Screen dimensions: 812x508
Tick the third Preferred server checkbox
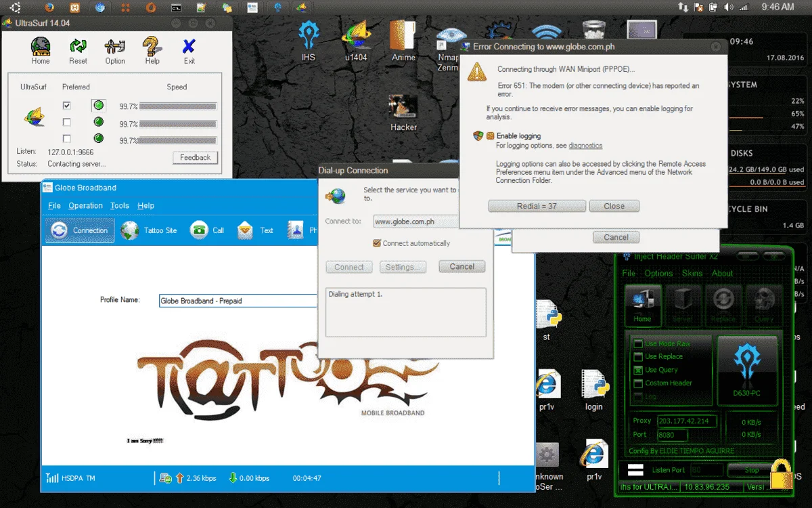pyautogui.click(x=66, y=139)
